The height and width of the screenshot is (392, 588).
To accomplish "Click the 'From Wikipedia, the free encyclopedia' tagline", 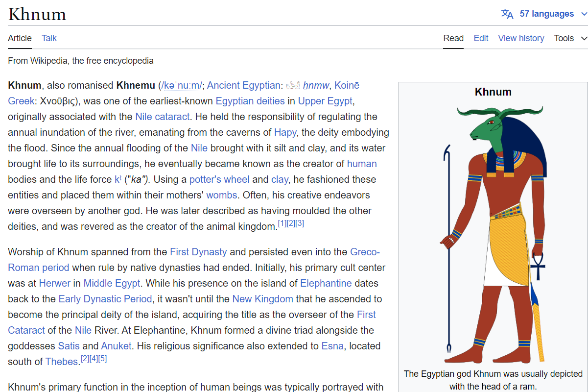I will tap(81, 61).
